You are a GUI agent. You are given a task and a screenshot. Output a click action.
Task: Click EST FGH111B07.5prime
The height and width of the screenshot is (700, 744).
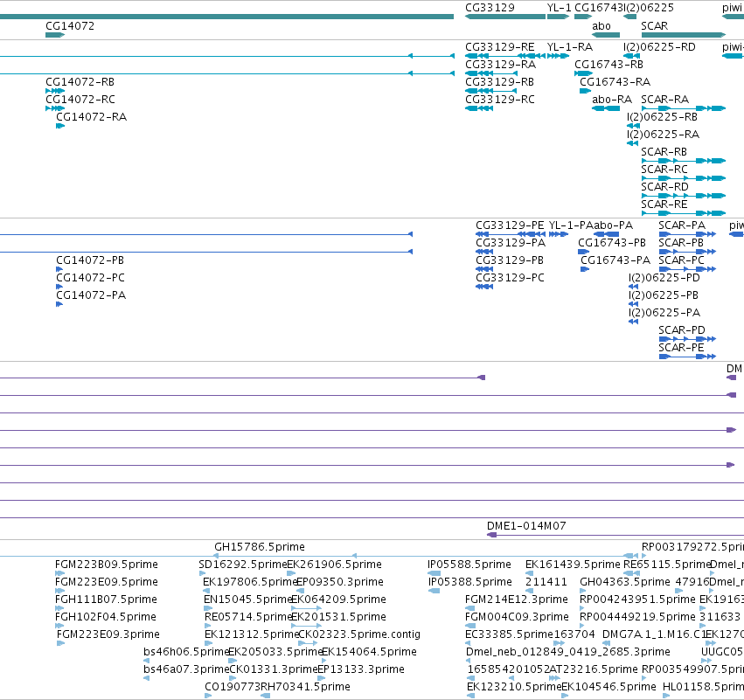pyautogui.click(x=106, y=600)
